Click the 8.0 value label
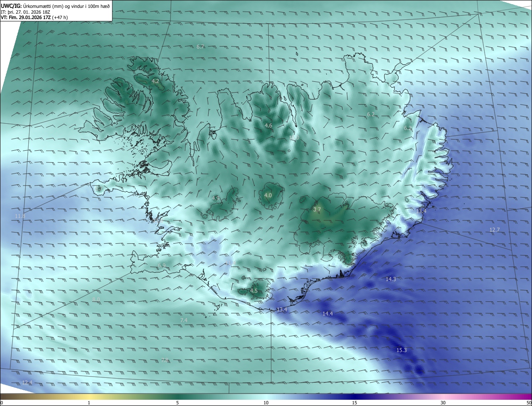The width and height of the screenshot is (532, 406). 96,300
